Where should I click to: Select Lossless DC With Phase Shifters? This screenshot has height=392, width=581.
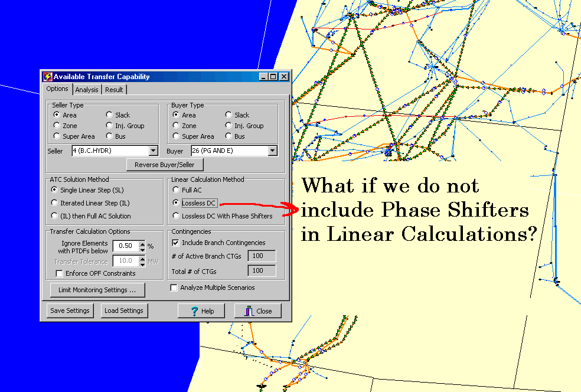(x=176, y=216)
